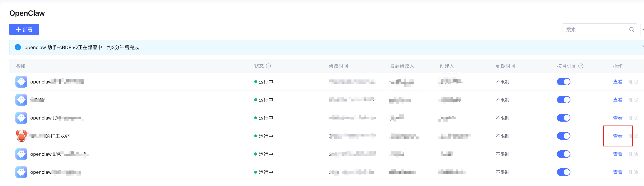Open the help icon beside 状态 header
The height and width of the screenshot is (186, 644).
tap(268, 66)
